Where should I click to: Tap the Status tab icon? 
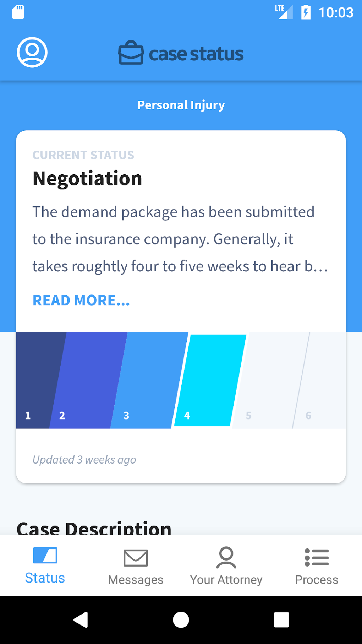click(x=45, y=555)
